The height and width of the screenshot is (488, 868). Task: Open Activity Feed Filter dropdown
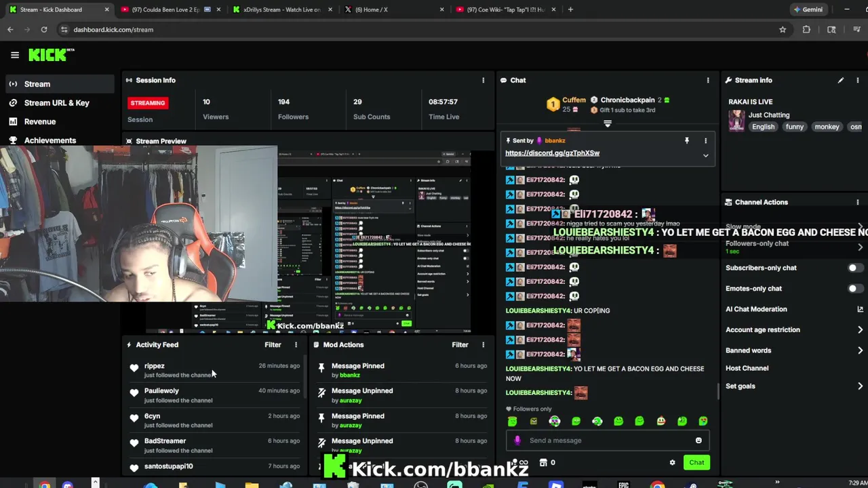(273, 344)
